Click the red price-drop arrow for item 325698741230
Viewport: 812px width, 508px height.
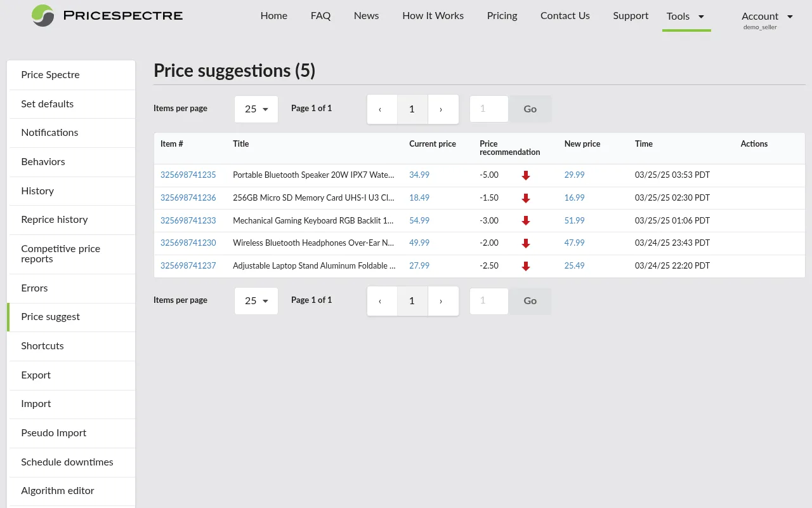tap(525, 243)
